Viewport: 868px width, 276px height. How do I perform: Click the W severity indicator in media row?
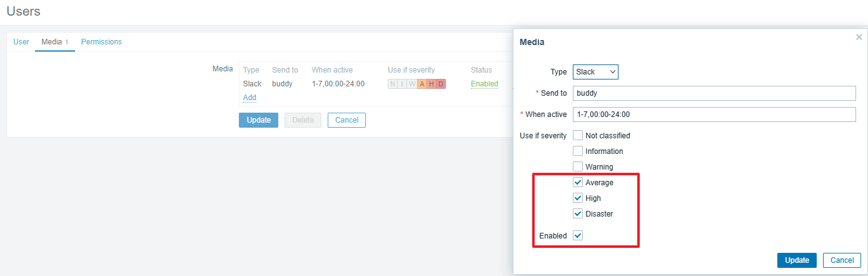point(412,84)
